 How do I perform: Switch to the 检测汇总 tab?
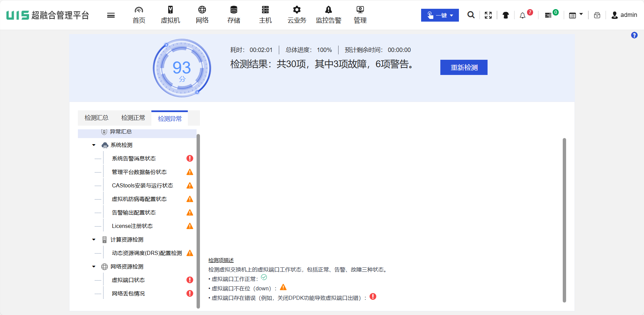(x=96, y=118)
